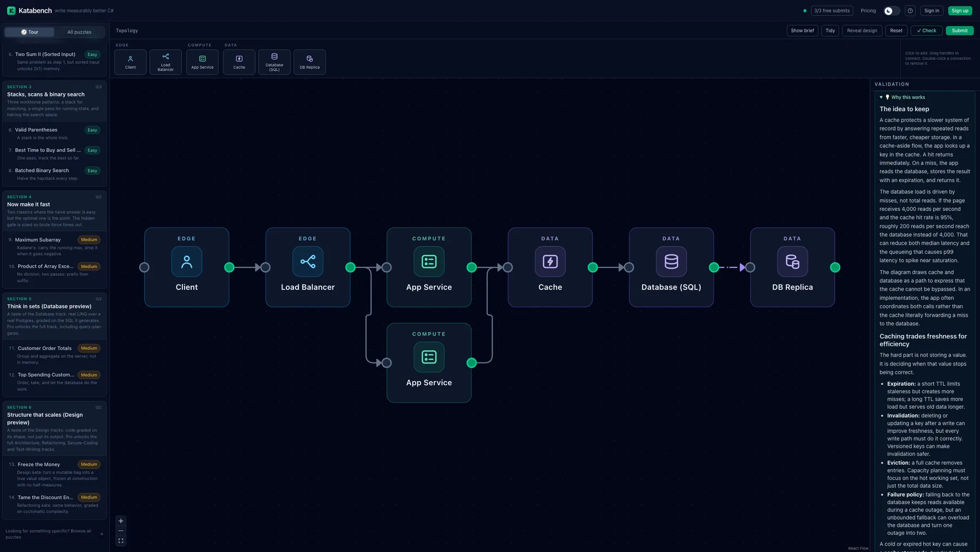Reset the topology diagram
The height and width of the screenshot is (552, 980).
point(896,31)
